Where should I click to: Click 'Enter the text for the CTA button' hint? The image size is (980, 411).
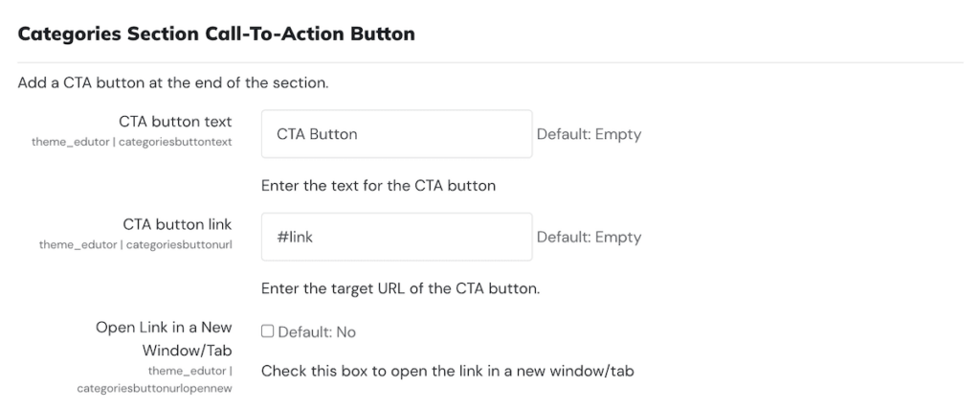[378, 185]
